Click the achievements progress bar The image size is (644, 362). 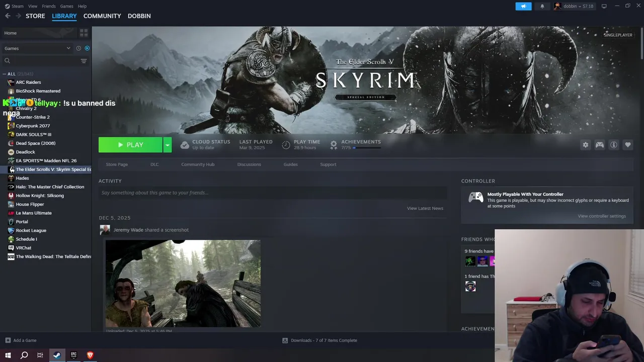click(367, 148)
